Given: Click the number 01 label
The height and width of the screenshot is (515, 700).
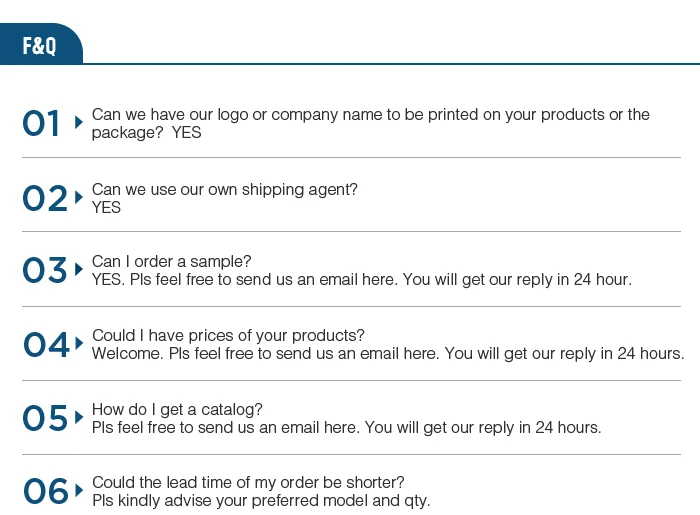Looking at the screenshot, I should [42, 124].
